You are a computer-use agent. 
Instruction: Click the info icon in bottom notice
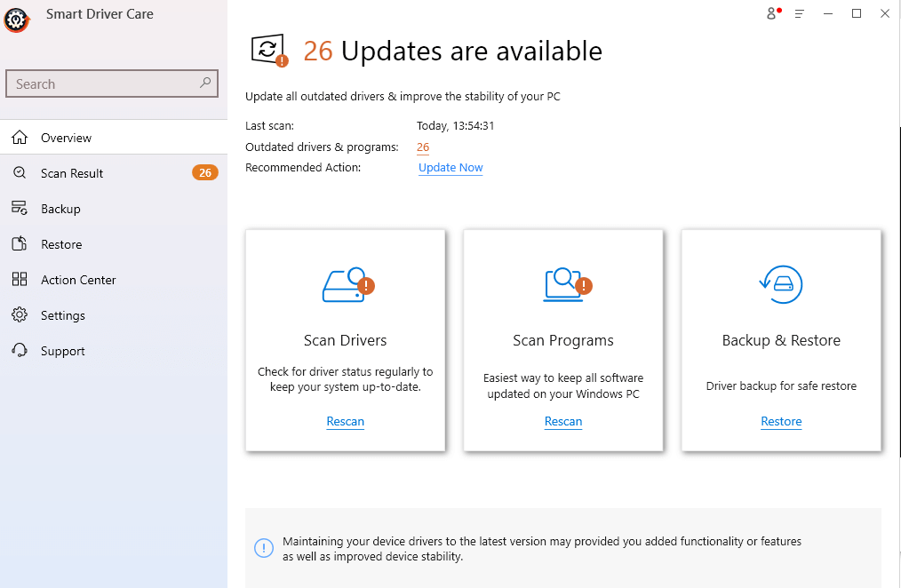pyautogui.click(x=264, y=548)
